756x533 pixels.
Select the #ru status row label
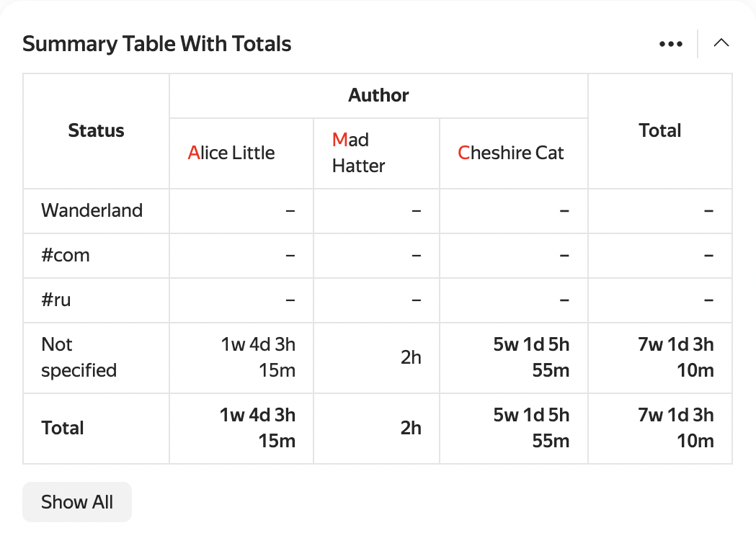pyautogui.click(x=56, y=300)
